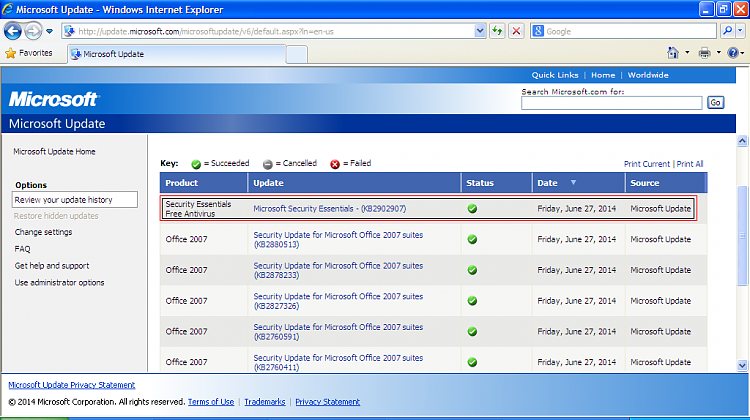Click the red Failed key icon
Screen dimensions: 750x420
(335, 164)
